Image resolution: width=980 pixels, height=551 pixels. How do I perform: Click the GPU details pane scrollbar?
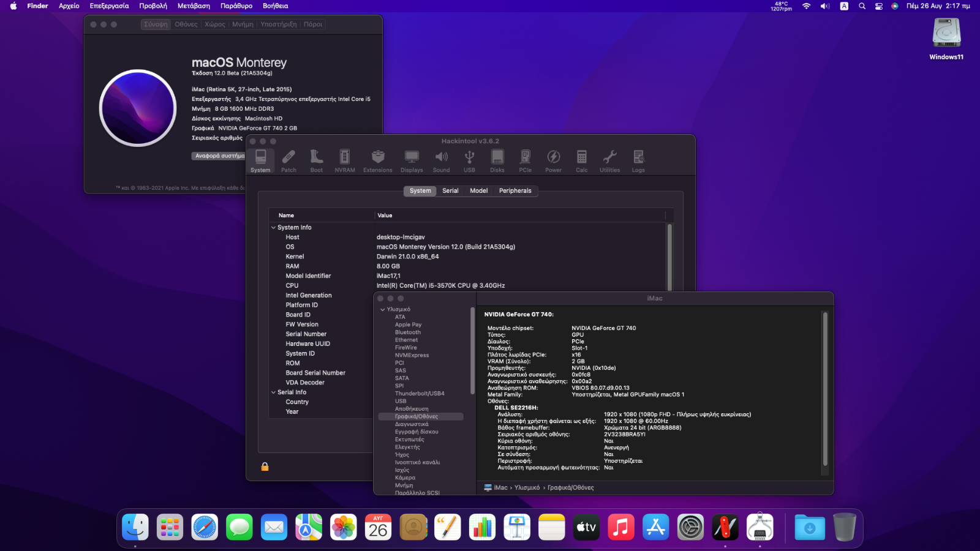[825, 389]
